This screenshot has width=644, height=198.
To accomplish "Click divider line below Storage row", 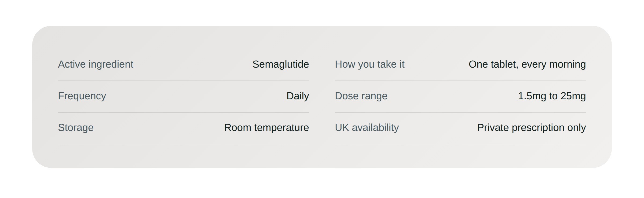I will click(184, 144).
